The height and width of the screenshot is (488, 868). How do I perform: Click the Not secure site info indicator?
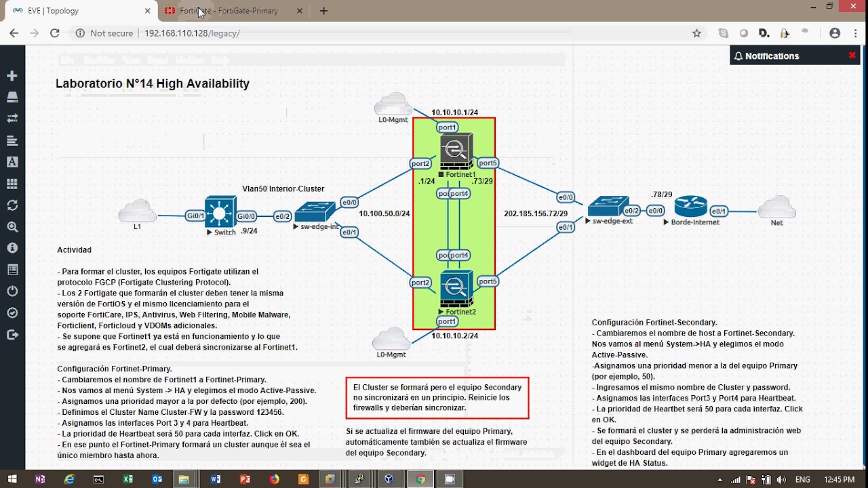(x=104, y=33)
